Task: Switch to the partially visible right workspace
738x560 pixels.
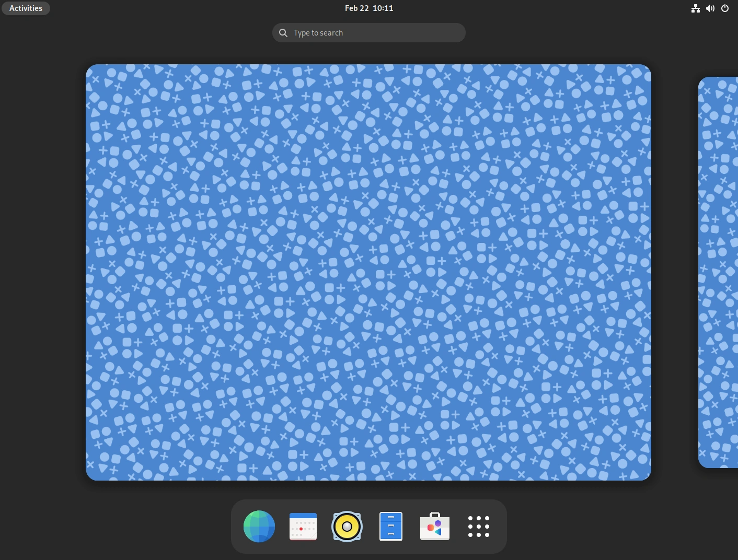Action: pos(719,272)
